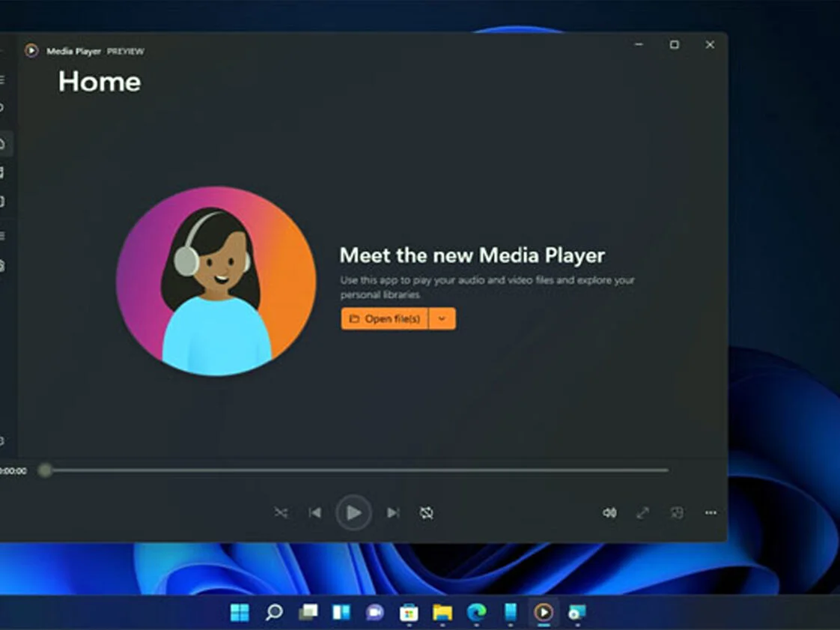Click the headphone girl illustration
840x630 pixels.
click(x=216, y=281)
